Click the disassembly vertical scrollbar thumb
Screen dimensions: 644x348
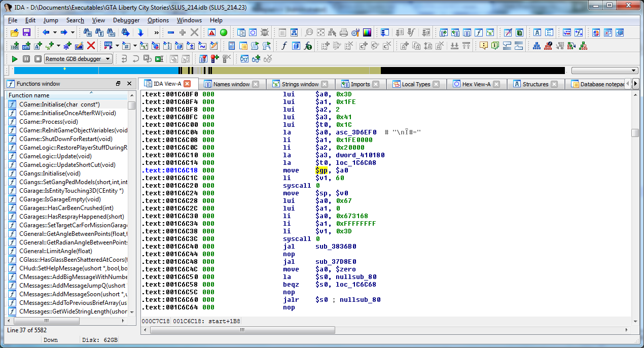pos(635,133)
